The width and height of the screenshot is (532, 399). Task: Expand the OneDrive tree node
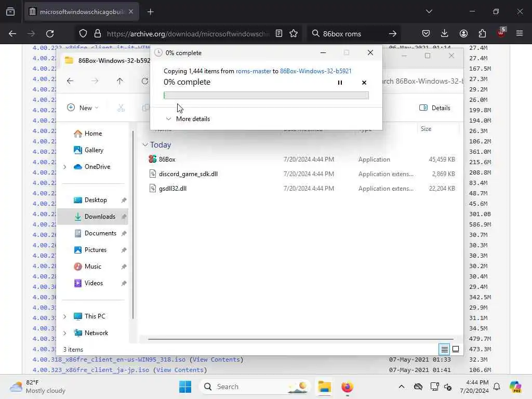click(64, 167)
